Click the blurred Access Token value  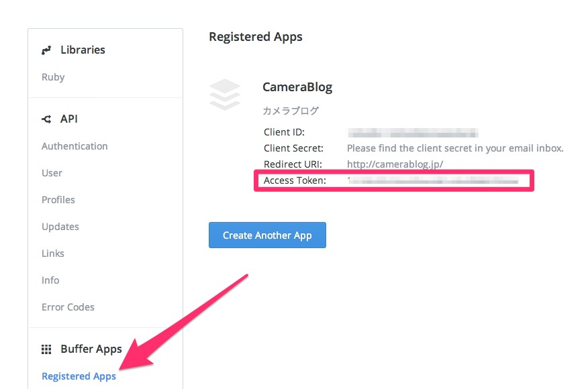coord(433,181)
